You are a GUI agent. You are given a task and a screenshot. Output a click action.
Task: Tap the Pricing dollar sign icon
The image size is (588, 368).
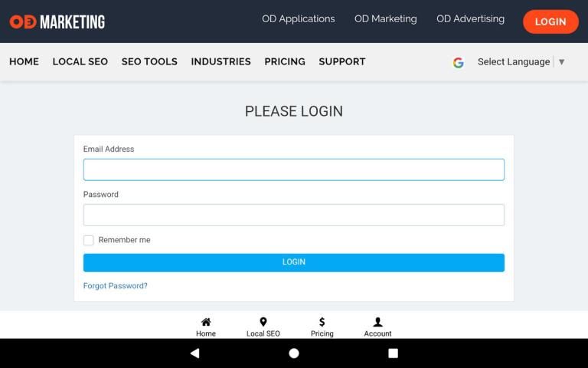coord(322,323)
